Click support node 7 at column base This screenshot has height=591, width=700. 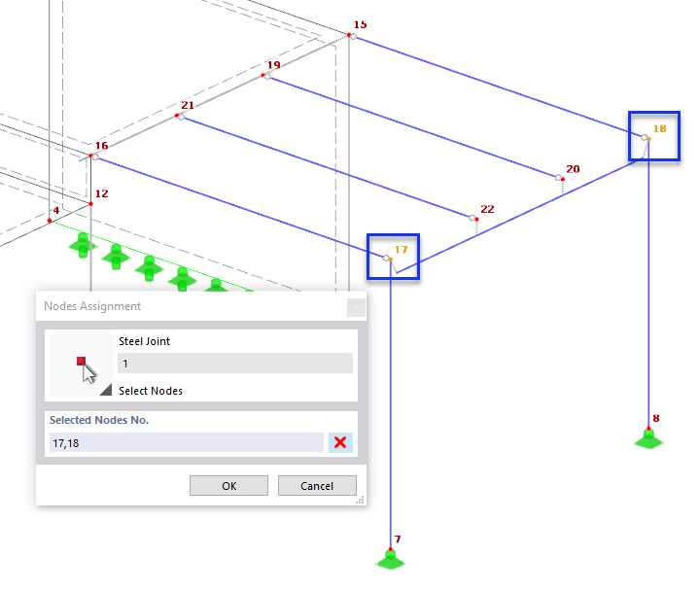pos(391,549)
